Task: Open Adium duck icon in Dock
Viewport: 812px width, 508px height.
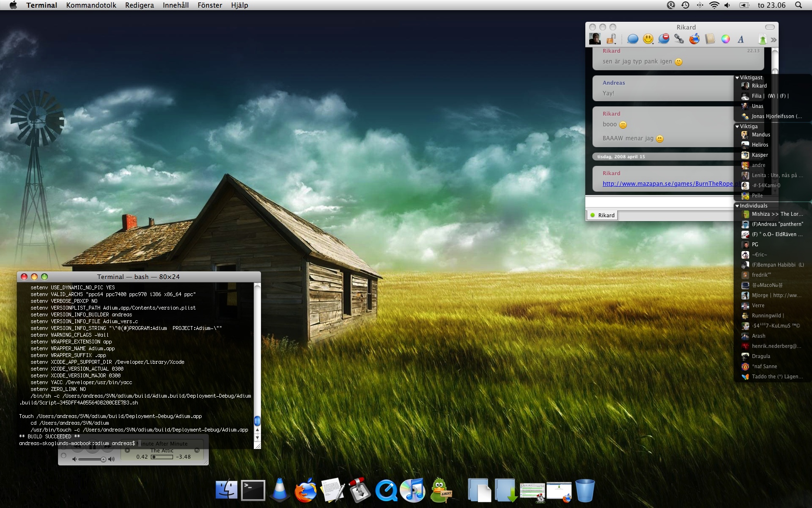Action: pyautogui.click(x=440, y=491)
